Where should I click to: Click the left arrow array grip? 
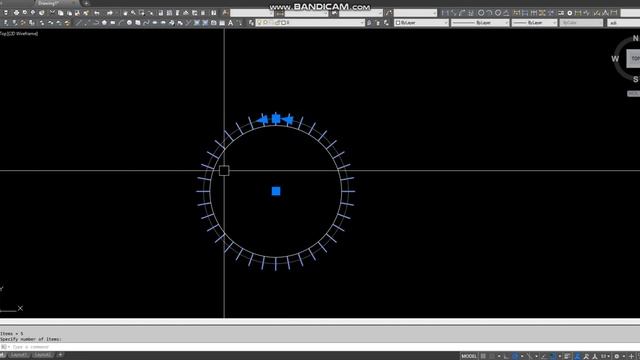[262, 120]
